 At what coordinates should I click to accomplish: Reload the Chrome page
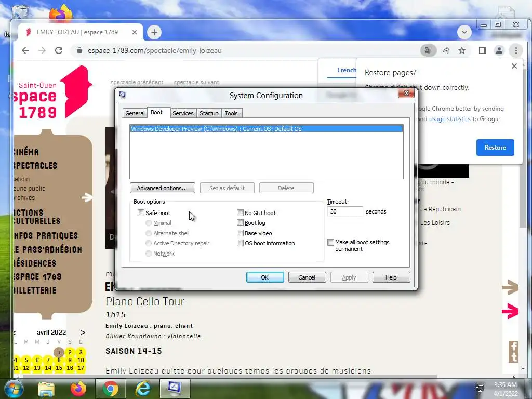coord(59,50)
